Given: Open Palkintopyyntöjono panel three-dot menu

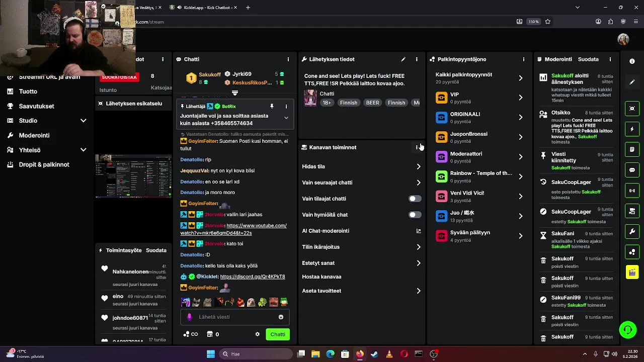Looking at the screenshot, I should (524, 59).
